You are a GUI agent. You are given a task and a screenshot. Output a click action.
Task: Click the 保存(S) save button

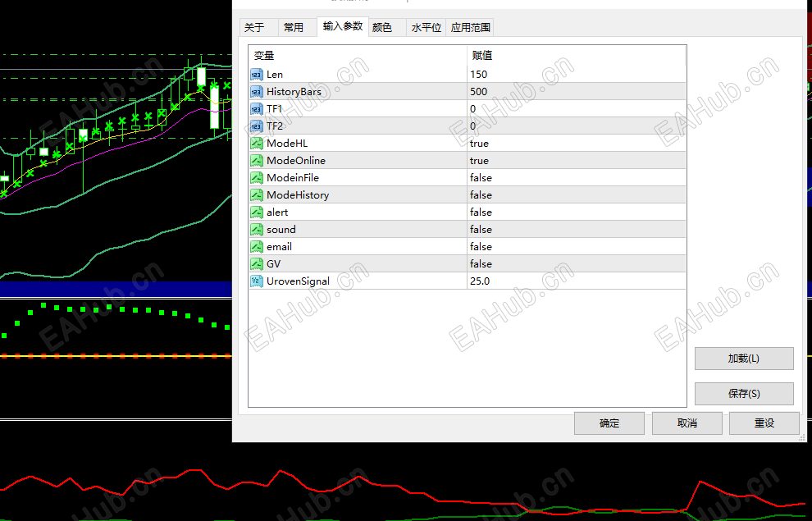pos(744,394)
